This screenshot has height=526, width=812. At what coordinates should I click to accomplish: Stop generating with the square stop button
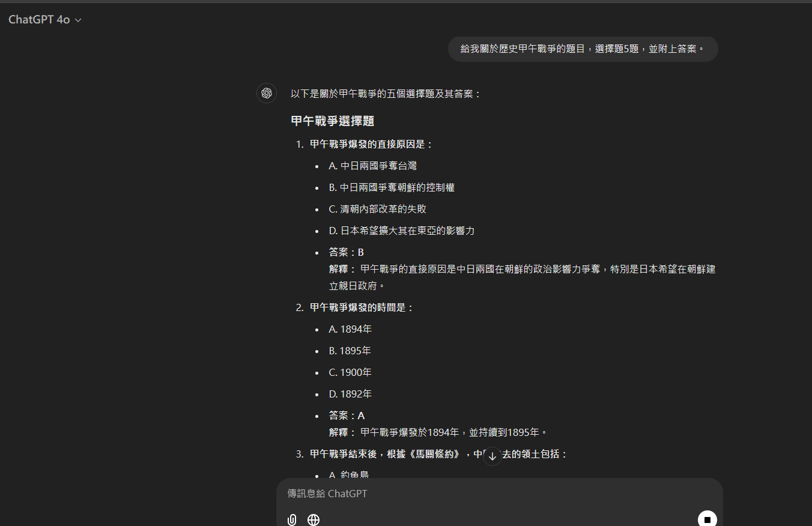click(x=707, y=519)
